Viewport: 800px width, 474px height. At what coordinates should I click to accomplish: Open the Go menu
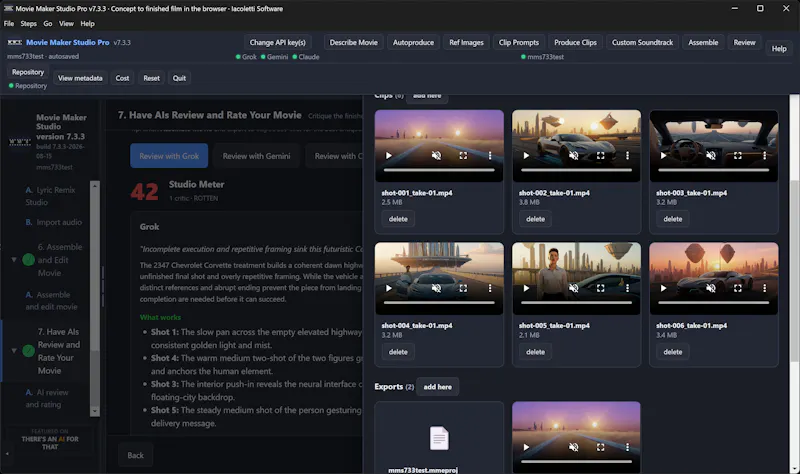48,23
